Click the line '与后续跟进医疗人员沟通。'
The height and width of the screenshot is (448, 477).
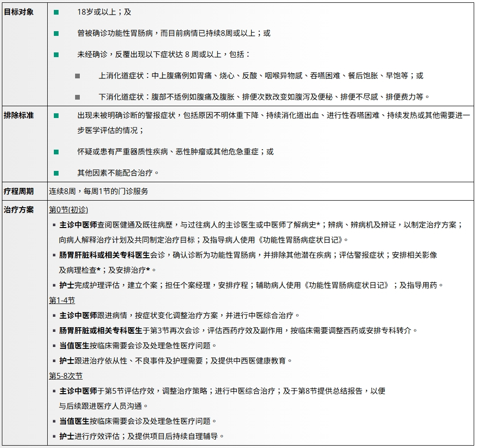tap(104, 406)
